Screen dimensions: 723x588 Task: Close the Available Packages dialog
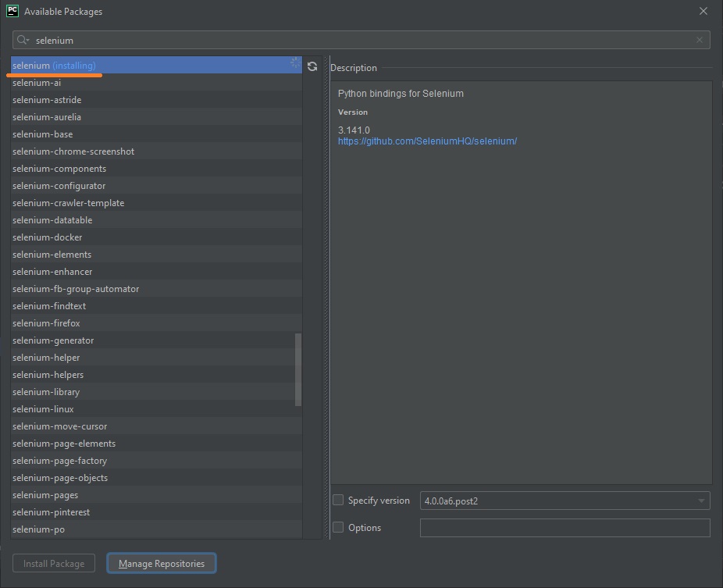pyautogui.click(x=703, y=11)
